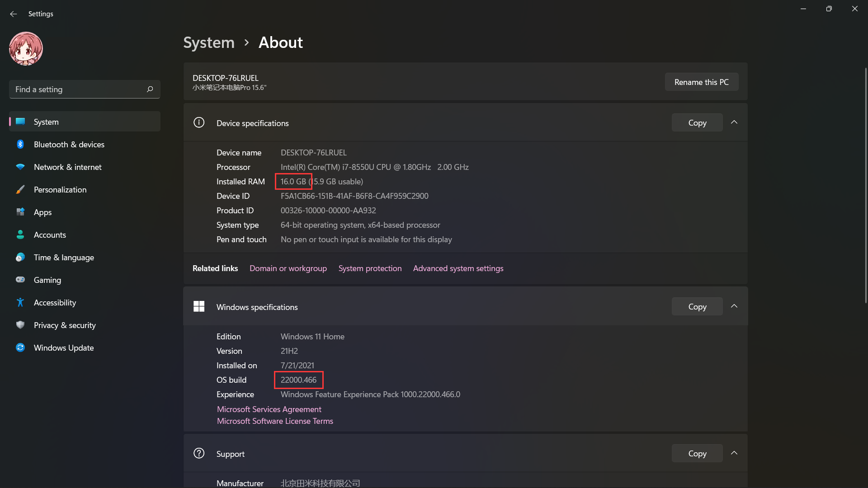Open Advanced system settings link
The width and height of the screenshot is (868, 488).
coord(458,268)
